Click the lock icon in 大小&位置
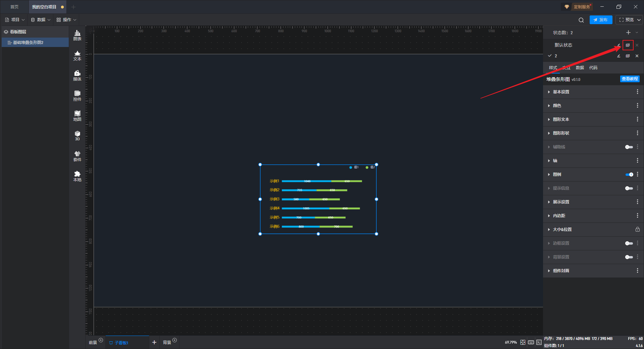 tap(637, 229)
